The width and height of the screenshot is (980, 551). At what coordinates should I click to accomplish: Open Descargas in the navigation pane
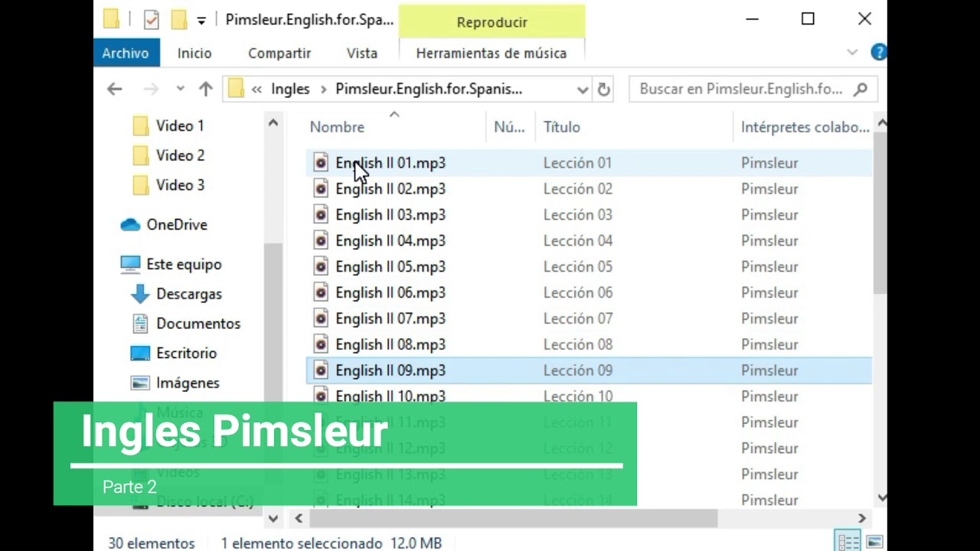[189, 294]
